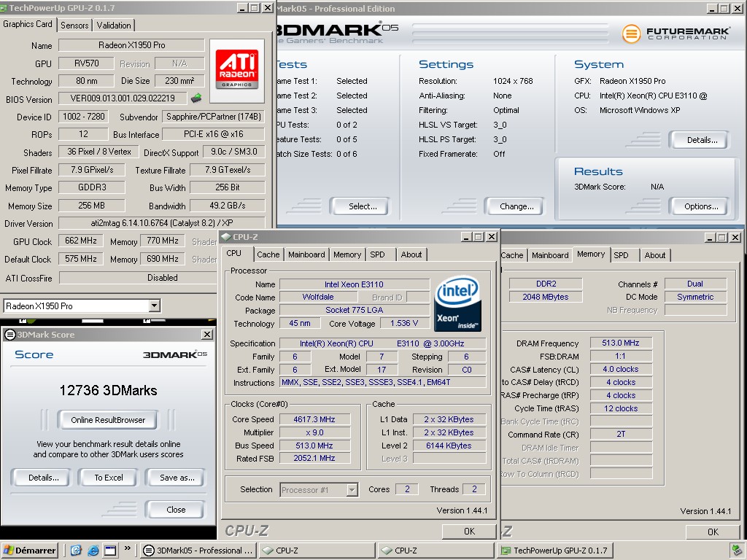747x560 pixels.
Task: Click the BIOS save chip icon in GPU-Z
Action: [x=196, y=98]
